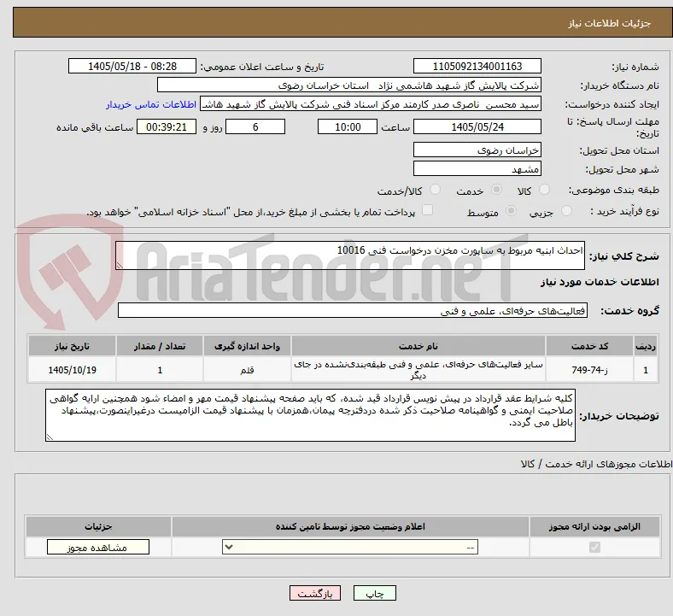Viewport: 673px width, 616px height.
Task: Select the خدمت radio button
Action: (x=496, y=190)
